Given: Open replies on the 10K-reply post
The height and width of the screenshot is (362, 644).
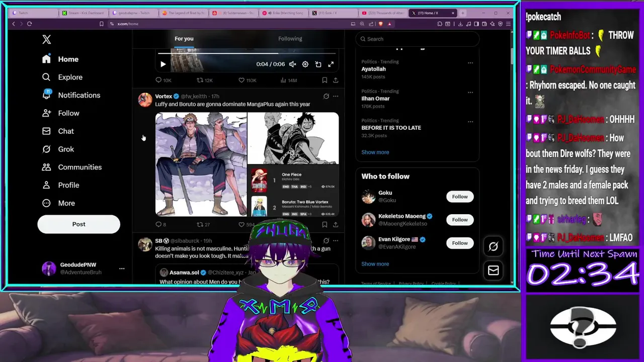Looking at the screenshot, I should (x=163, y=80).
